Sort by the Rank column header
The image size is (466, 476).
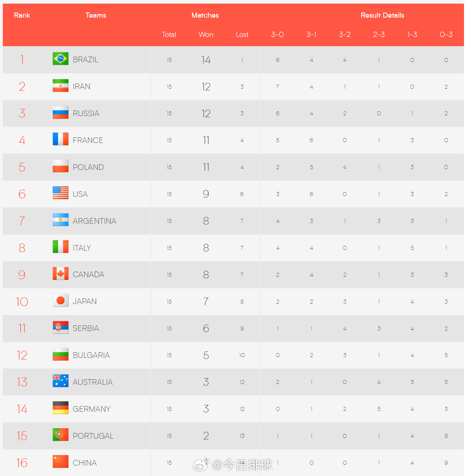[22, 15]
